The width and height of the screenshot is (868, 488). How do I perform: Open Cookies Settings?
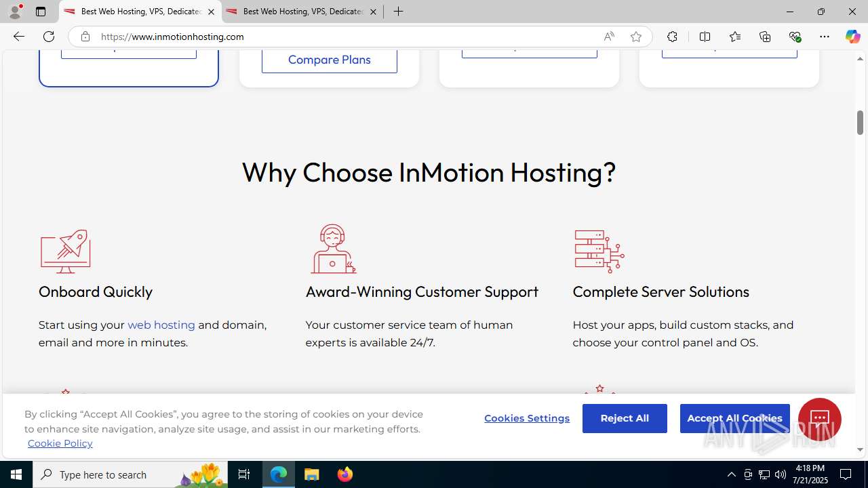tap(527, 418)
